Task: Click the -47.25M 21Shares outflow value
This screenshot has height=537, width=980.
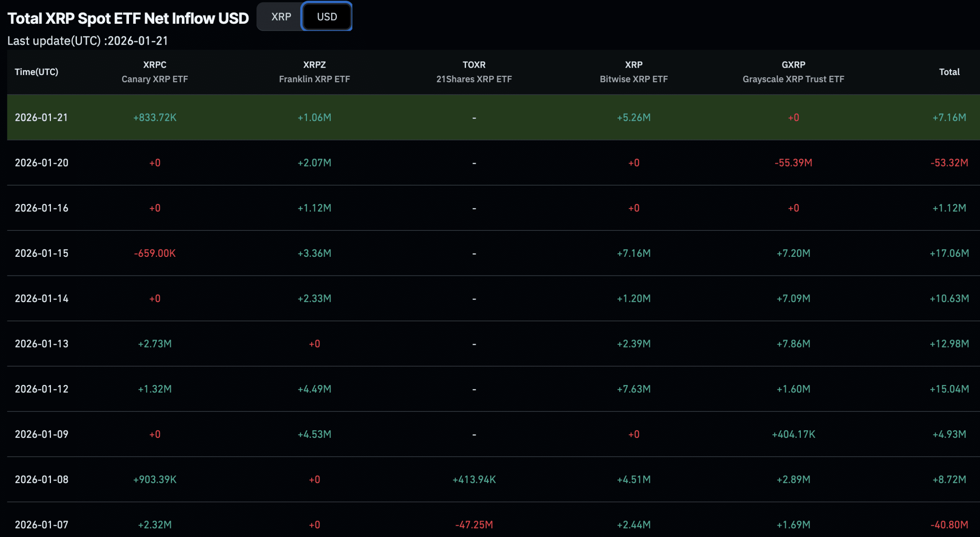Action: point(474,525)
